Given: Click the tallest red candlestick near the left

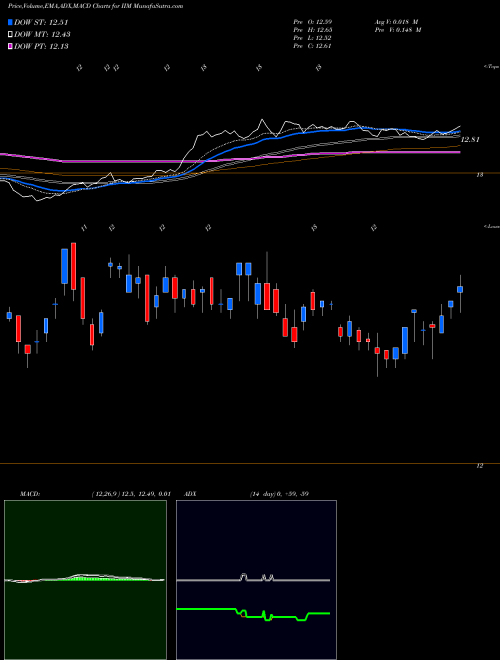Looking at the screenshot, I should 74,266.
